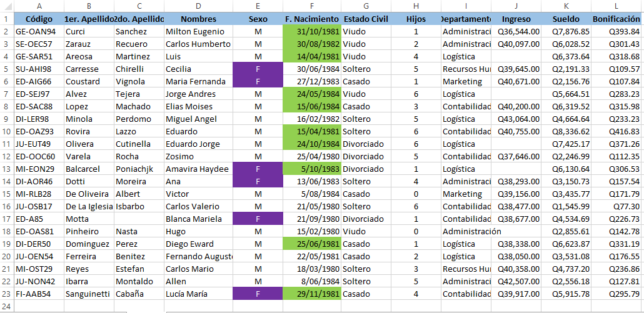Select cell with code GE-OAN94
Image resolution: width=644 pixels, height=313 pixels.
tap(39, 32)
